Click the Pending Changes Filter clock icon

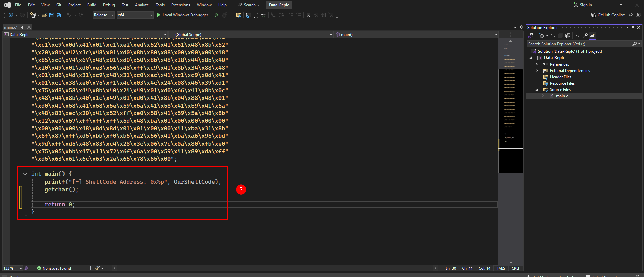(x=541, y=36)
